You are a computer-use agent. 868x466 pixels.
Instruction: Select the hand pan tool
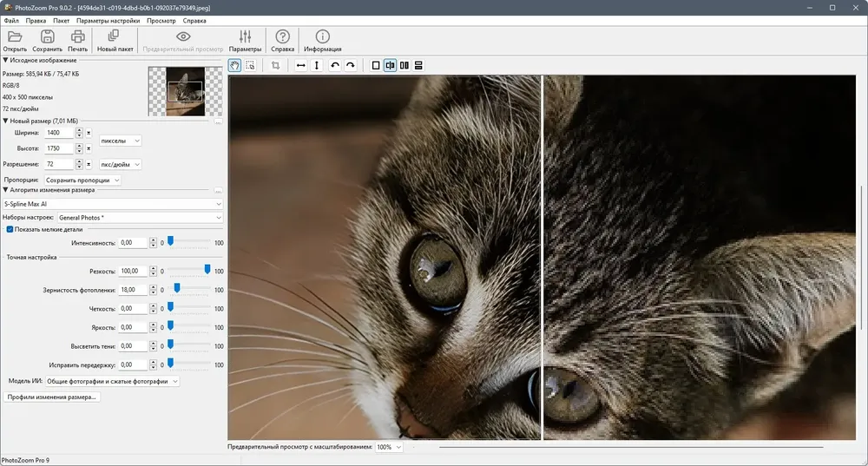[x=235, y=65]
